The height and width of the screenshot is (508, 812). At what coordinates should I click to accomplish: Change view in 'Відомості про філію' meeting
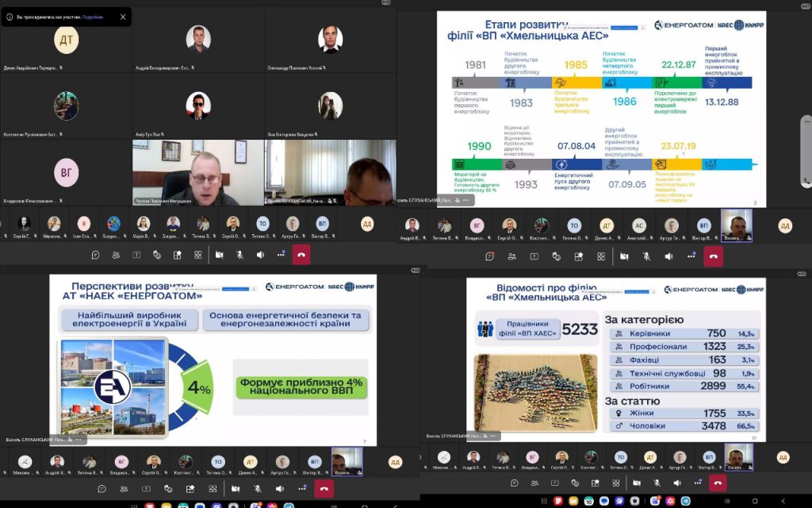click(615, 483)
